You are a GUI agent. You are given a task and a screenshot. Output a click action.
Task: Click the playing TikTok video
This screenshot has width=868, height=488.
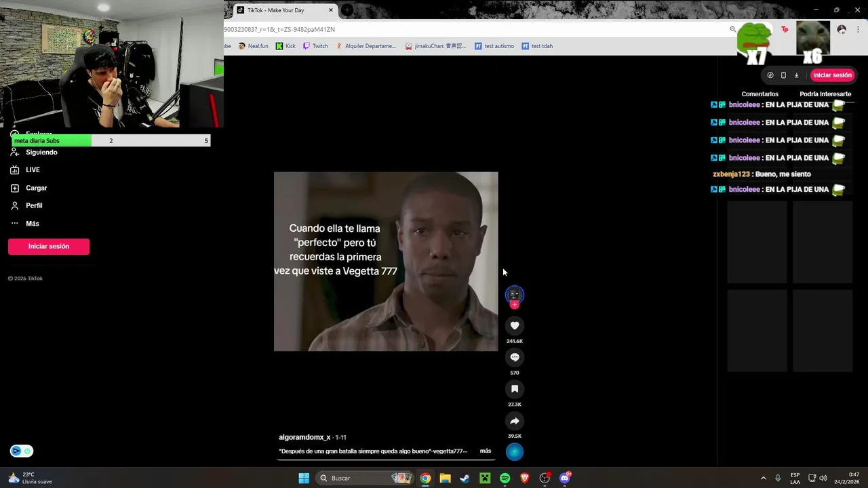[x=386, y=262]
